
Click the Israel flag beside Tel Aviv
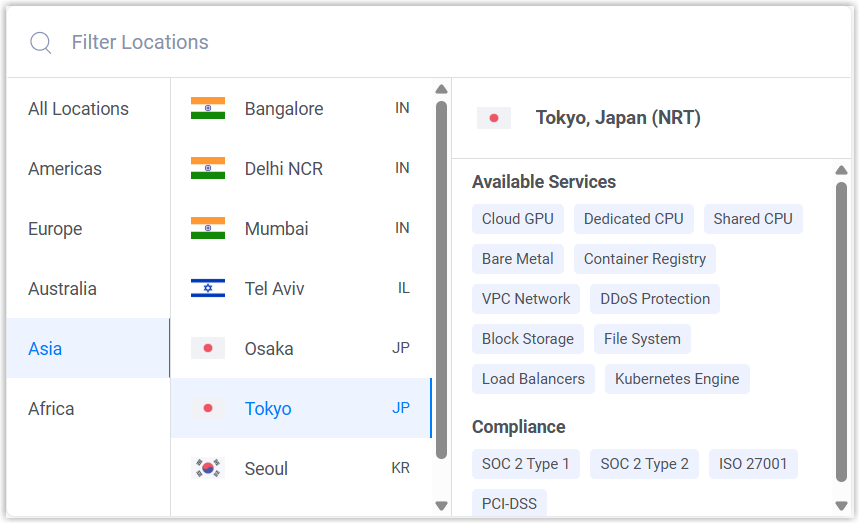208,288
